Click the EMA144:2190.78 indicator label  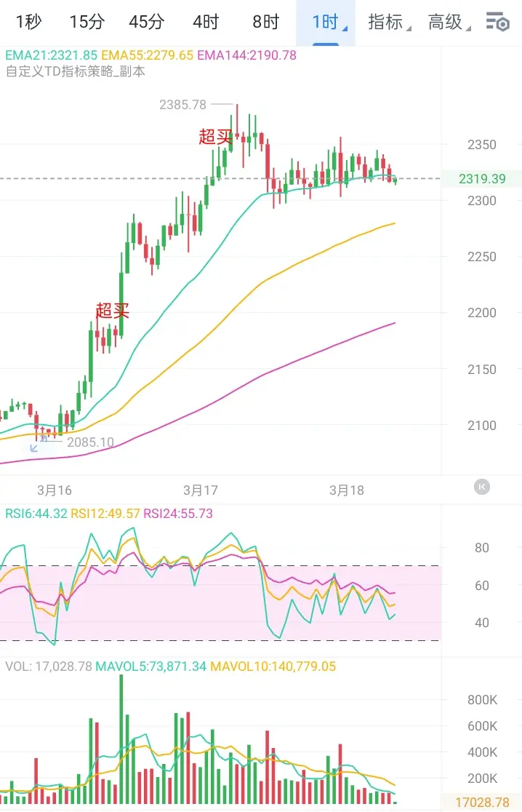[246, 55]
